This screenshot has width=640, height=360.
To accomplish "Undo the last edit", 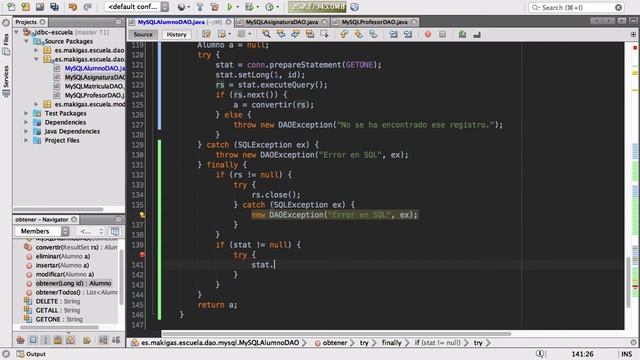I will [x=73, y=7].
